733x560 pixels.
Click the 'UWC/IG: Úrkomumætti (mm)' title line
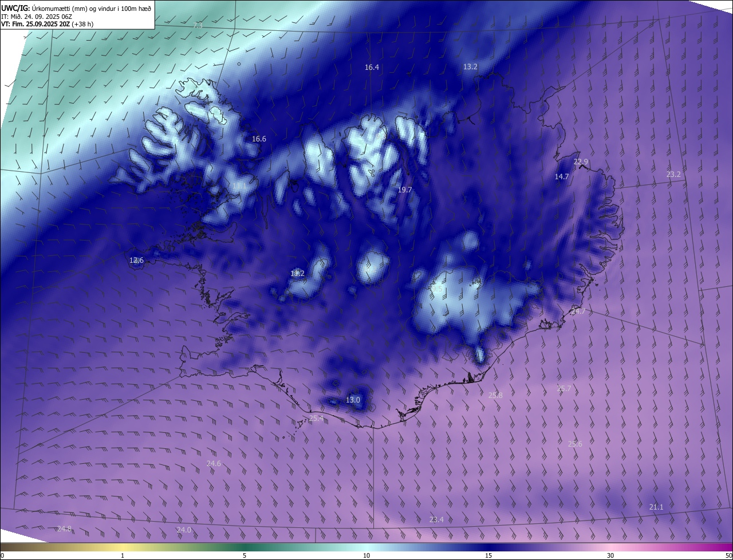76,8
